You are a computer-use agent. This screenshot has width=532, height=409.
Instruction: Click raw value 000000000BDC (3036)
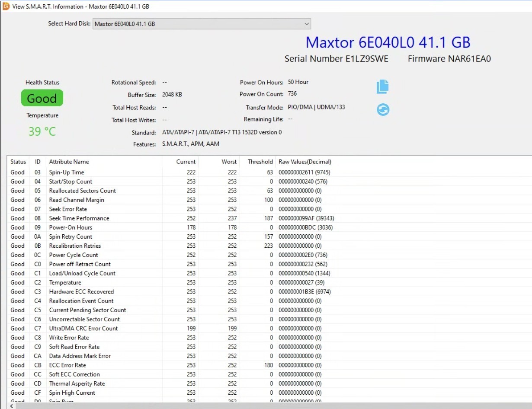point(305,227)
